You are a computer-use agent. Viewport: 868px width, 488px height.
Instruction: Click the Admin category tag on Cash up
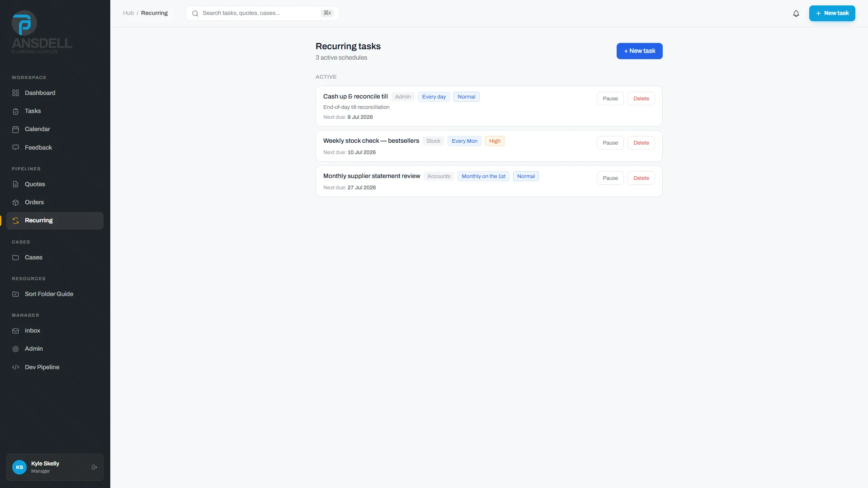[403, 97]
